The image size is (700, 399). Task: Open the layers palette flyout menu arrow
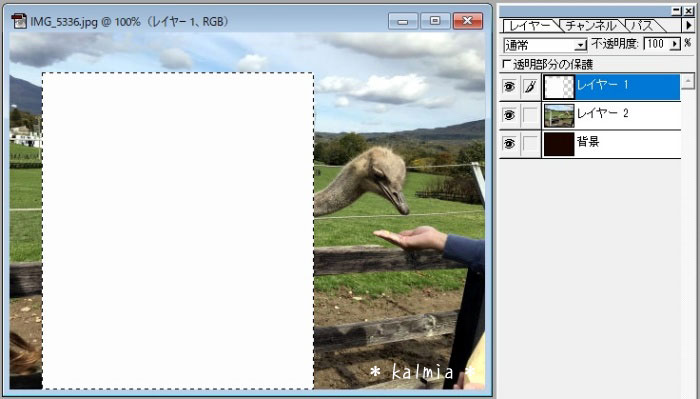[x=688, y=25]
